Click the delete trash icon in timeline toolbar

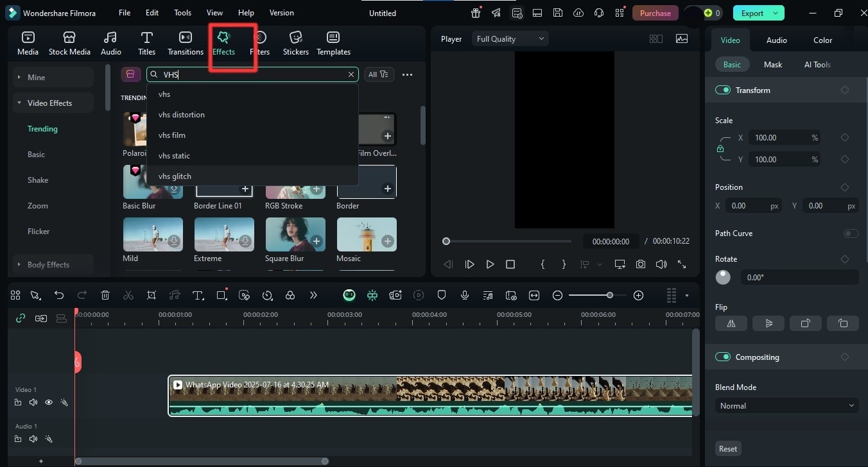[105, 295]
